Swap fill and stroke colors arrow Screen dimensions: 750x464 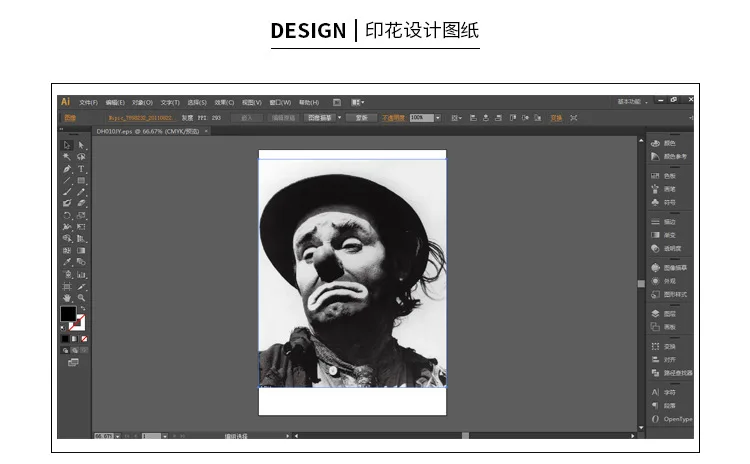click(x=83, y=309)
